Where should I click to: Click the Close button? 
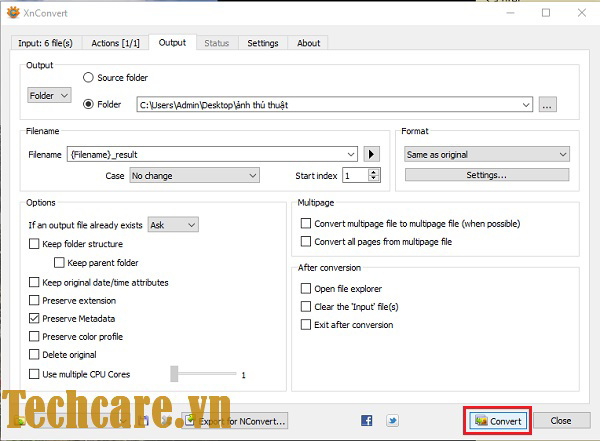[561, 420]
